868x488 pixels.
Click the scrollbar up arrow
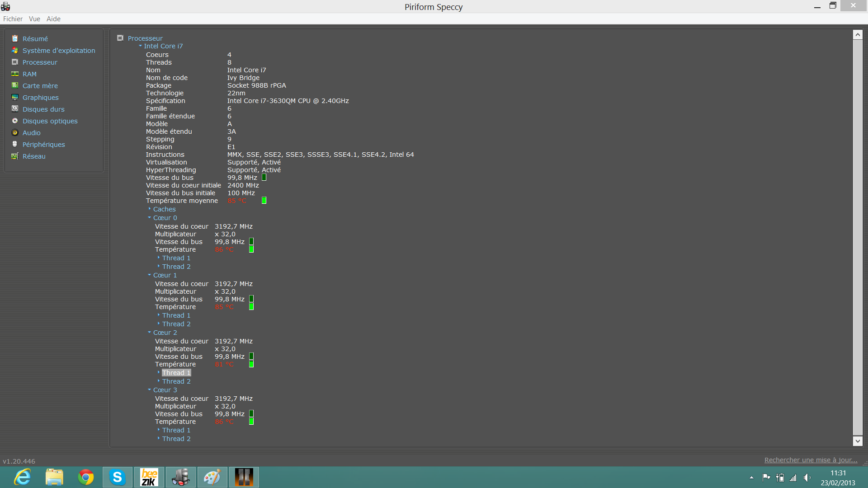click(x=858, y=35)
